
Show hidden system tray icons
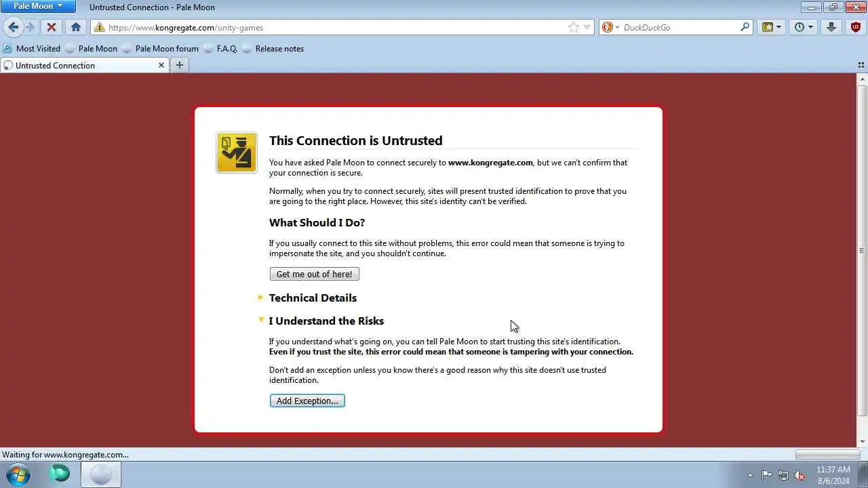[750, 475]
